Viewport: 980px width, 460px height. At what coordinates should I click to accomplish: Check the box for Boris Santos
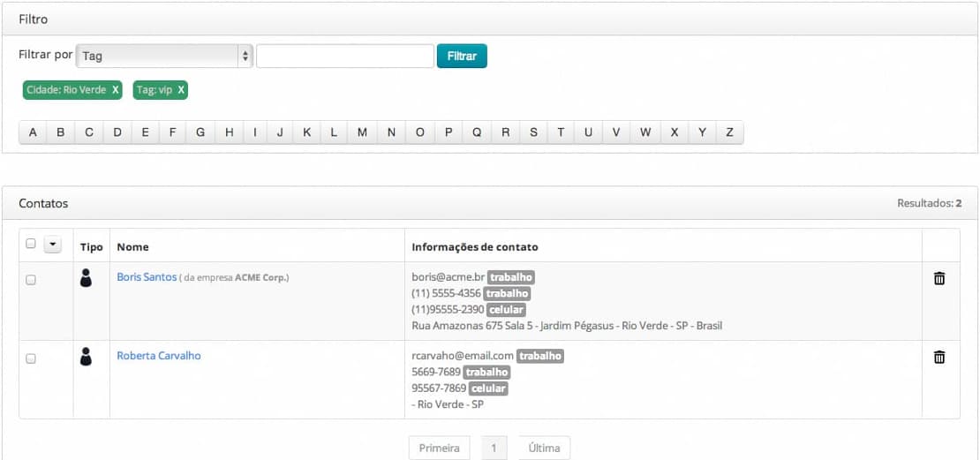click(31, 280)
